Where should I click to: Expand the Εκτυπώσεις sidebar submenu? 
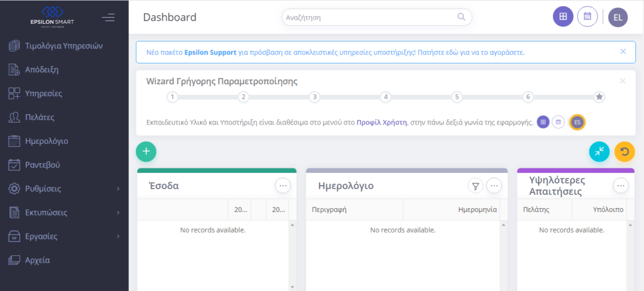point(118,213)
